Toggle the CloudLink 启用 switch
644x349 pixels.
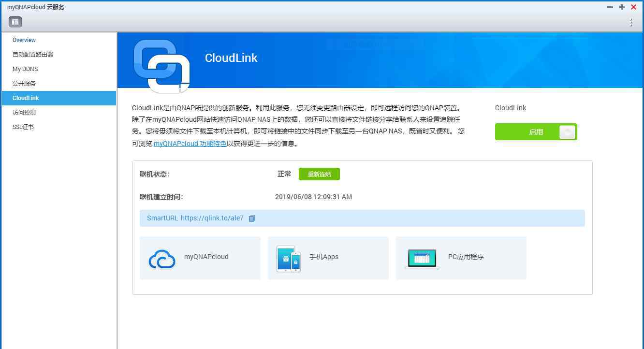[x=536, y=132]
